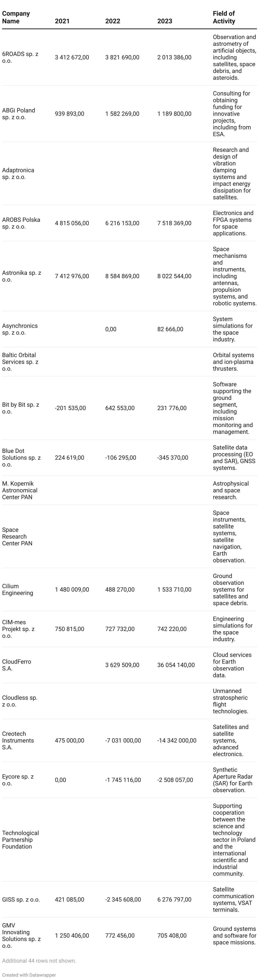Select the 6ROADS sp. z o.o. company name

[x=20, y=57]
